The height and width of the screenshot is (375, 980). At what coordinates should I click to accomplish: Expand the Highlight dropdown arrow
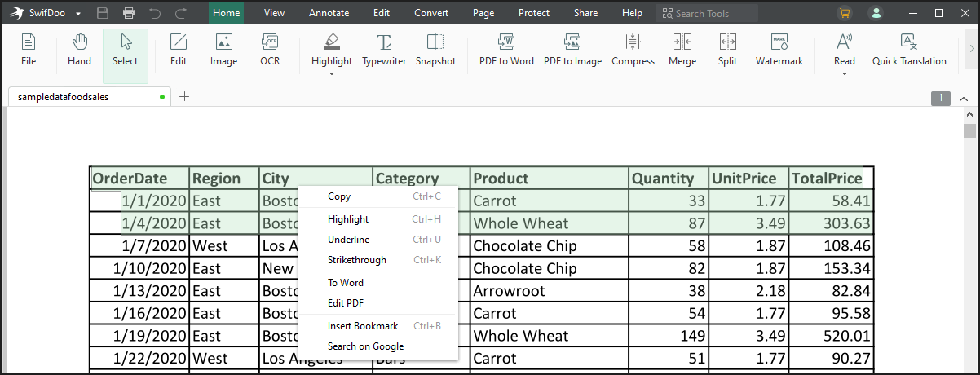pyautogui.click(x=332, y=74)
